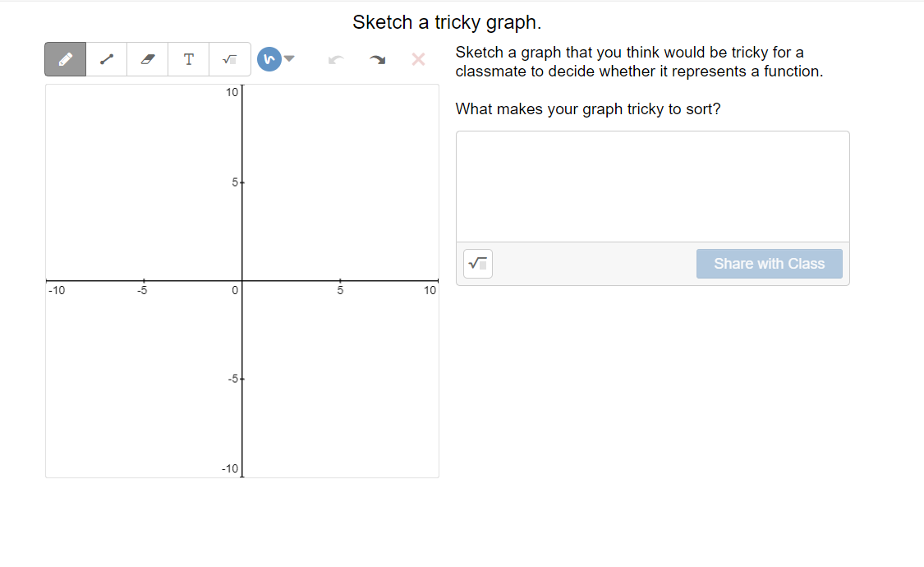The width and height of the screenshot is (924, 567).
Task: Select the Line Segment tool
Action: tap(106, 58)
